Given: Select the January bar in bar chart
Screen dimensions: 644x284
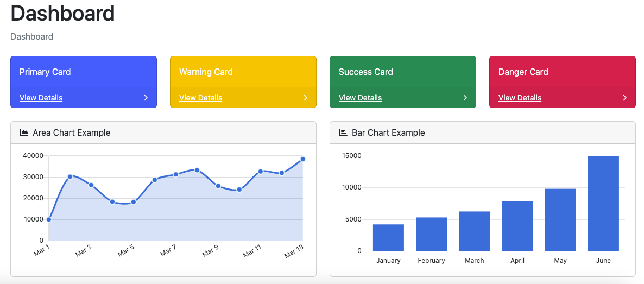Looking at the screenshot, I should point(388,238).
